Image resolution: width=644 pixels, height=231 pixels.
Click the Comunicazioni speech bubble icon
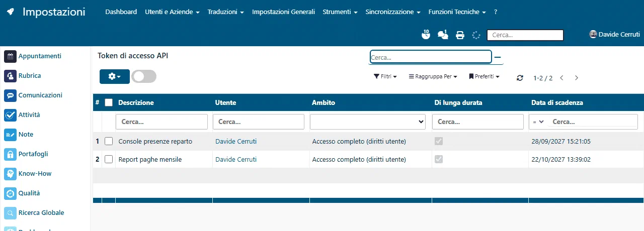(10, 95)
